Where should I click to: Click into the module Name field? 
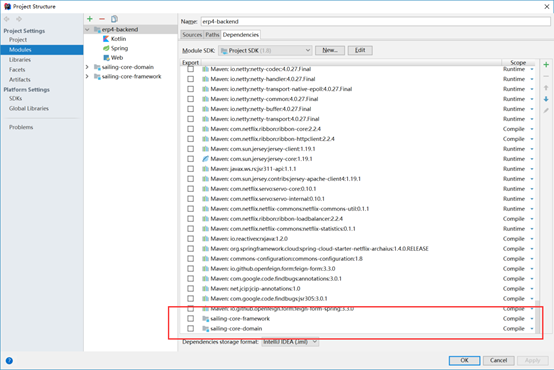(375, 22)
